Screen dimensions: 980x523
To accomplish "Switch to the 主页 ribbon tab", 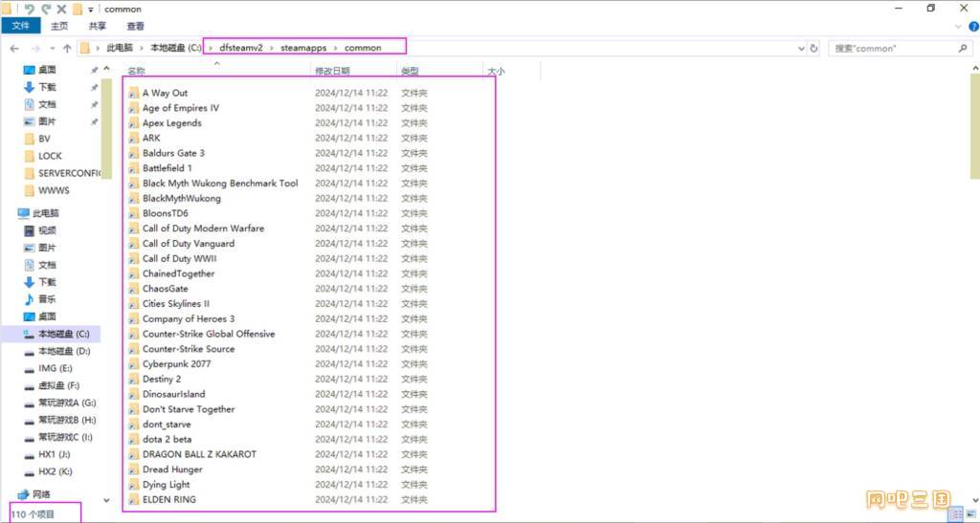I will click(x=59, y=26).
